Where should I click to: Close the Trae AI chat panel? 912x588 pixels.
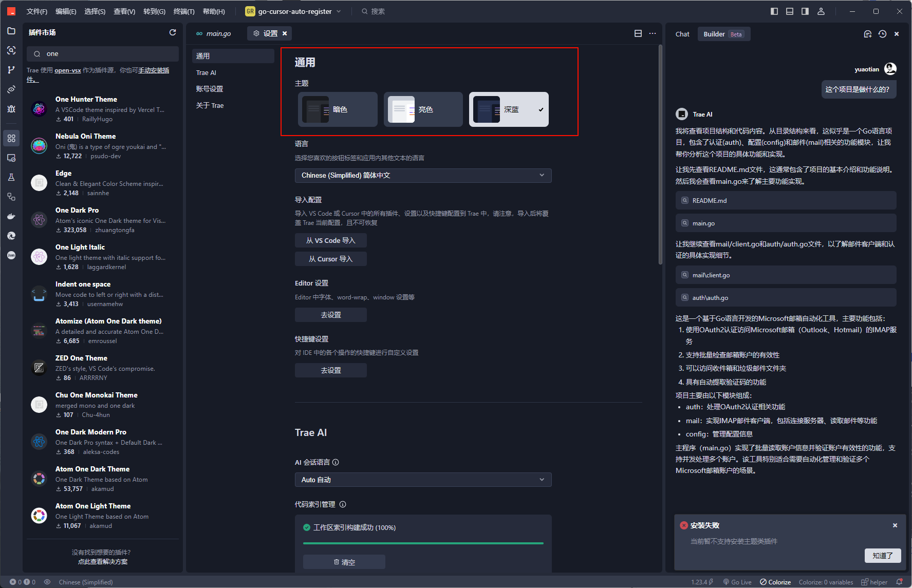click(897, 34)
